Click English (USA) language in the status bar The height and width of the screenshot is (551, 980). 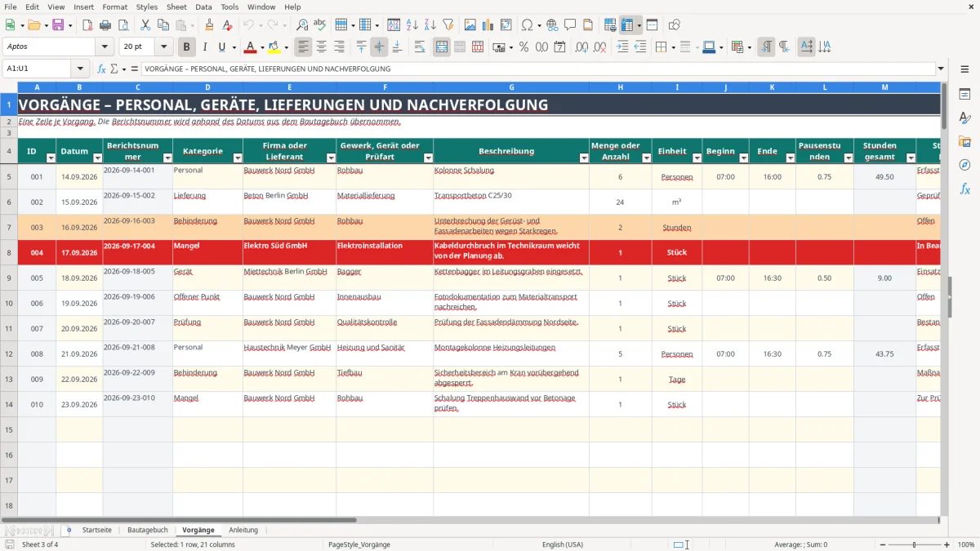pos(563,544)
